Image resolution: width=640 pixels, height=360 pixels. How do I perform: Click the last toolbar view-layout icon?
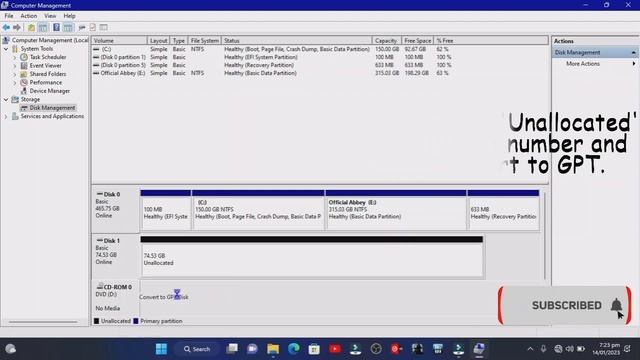click(x=104, y=27)
